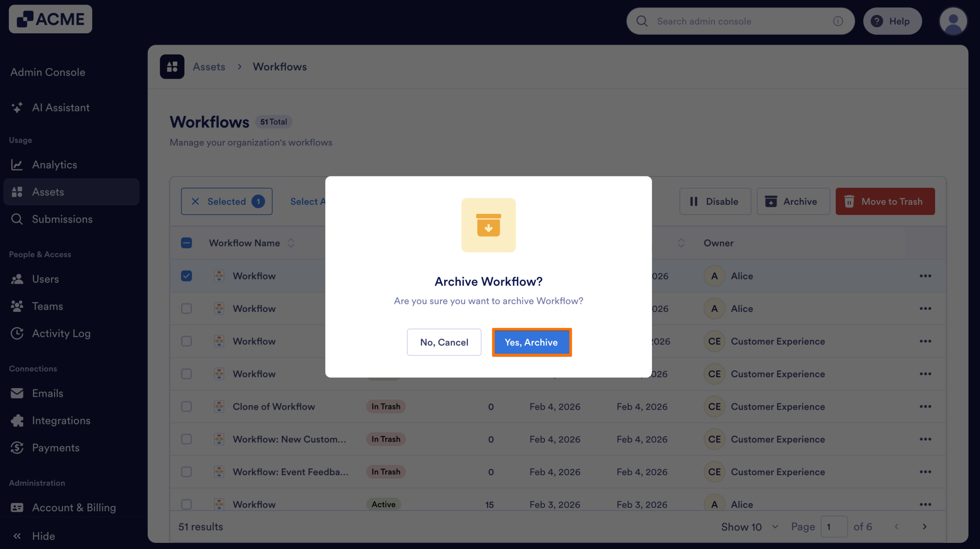Open AI Assistant from the sidebar
Image resolution: width=980 pixels, height=549 pixels.
60,108
